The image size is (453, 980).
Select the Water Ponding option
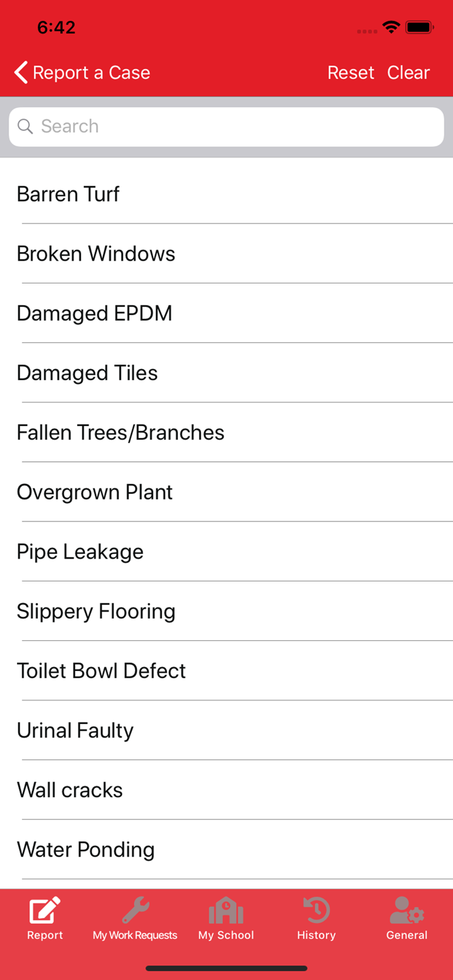pyautogui.click(x=86, y=849)
